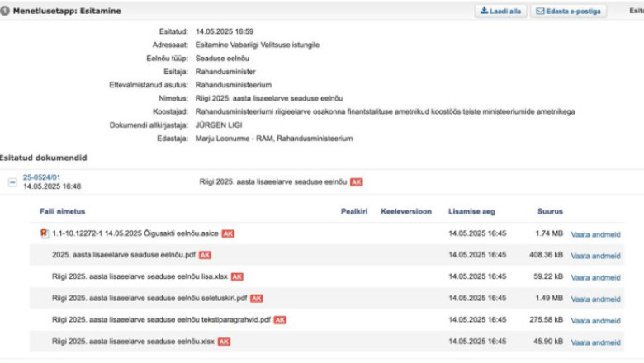Click Vaata andmeid for eelnõu tekstiparagrahvid.pdf

pos(595,319)
